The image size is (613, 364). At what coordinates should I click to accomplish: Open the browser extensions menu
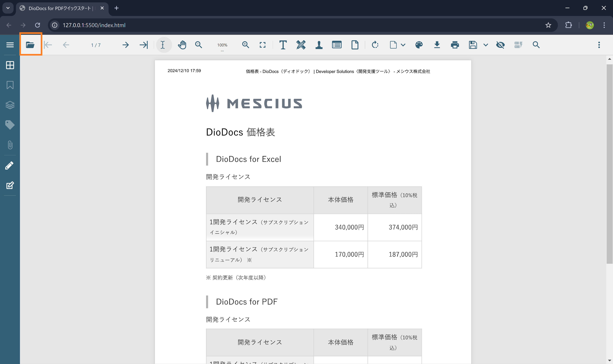pos(568,25)
